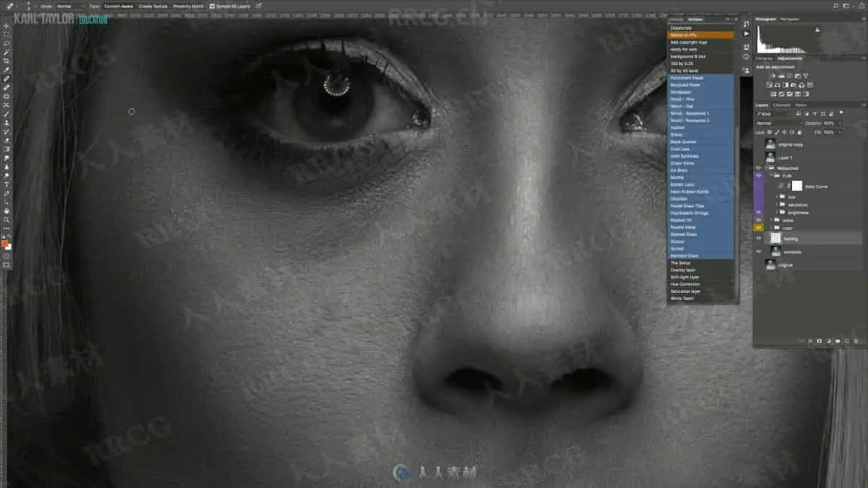The width and height of the screenshot is (868, 488).
Task: Toggle visibility of color group
Action: tap(759, 228)
